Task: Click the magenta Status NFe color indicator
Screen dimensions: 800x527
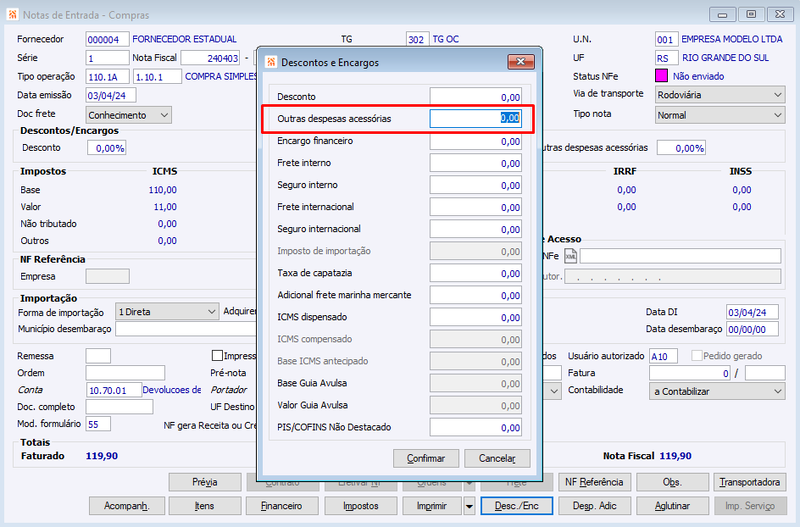Action: (x=661, y=76)
